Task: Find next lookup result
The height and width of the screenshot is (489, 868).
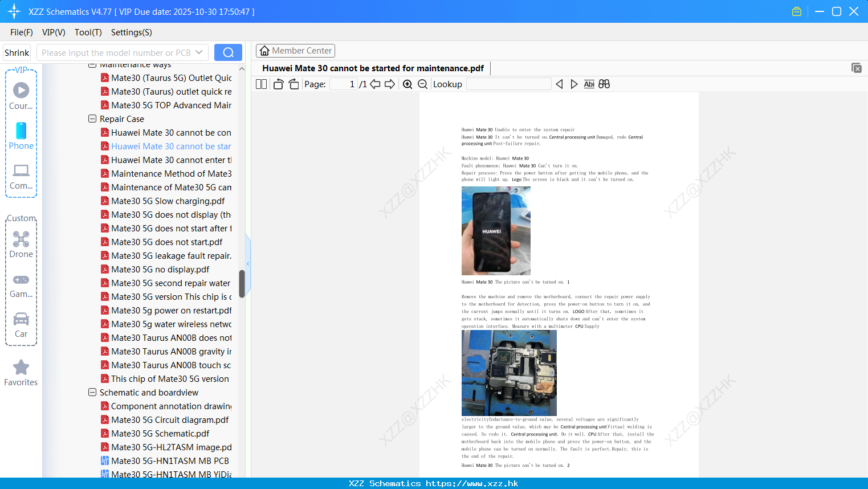Action: [x=574, y=84]
